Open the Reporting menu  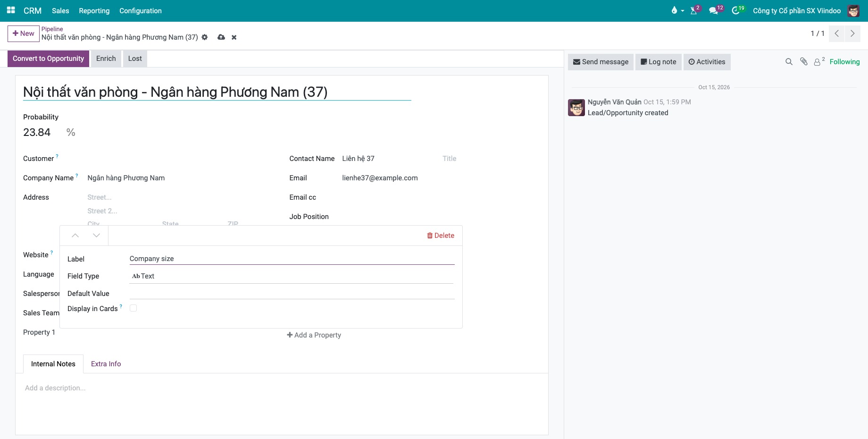(x=94, y=10)
